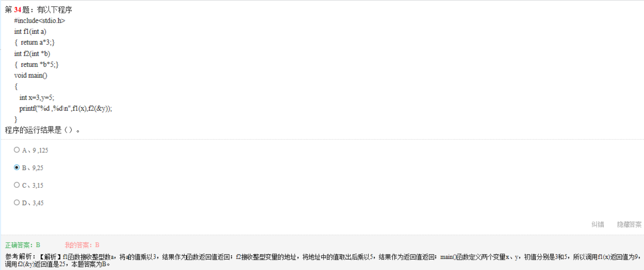Click the 程序的运行结果是 question prompt
644x270 pixels.
[42, 130]
